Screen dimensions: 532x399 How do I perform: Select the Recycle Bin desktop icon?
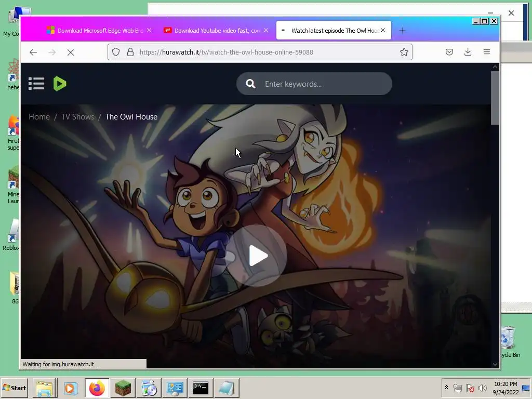[x=509, y=342]
